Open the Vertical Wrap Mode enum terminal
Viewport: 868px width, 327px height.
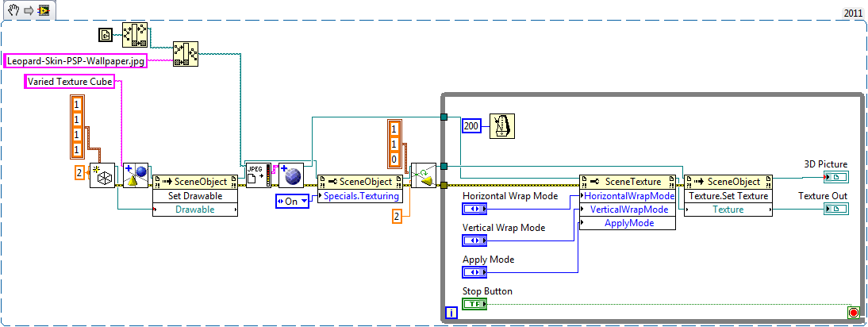pyautogui.click(x=474, y=240)
